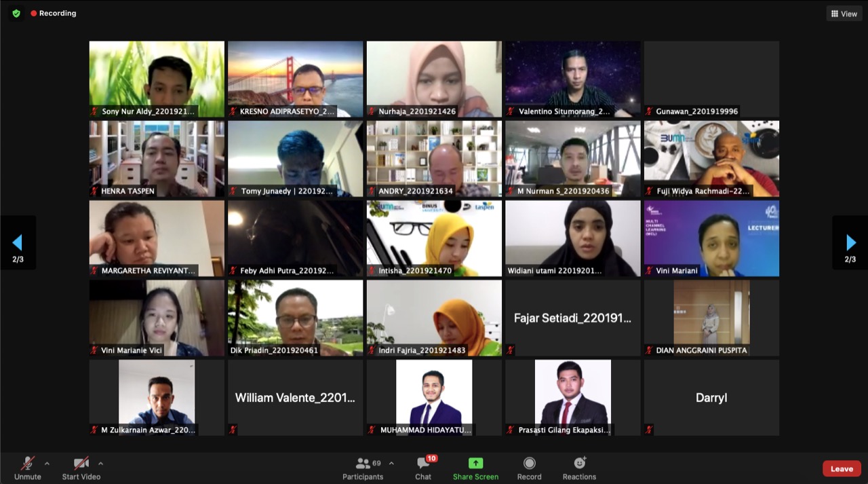Expand the arrow next to Participants
Viewport: 868px width, 484px height.
[x=391, y=464]
